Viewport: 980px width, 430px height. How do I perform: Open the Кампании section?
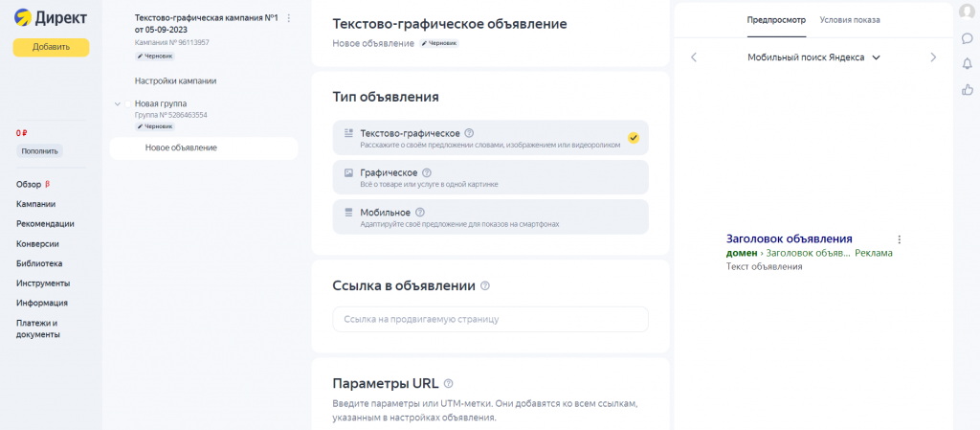(35, 204)
